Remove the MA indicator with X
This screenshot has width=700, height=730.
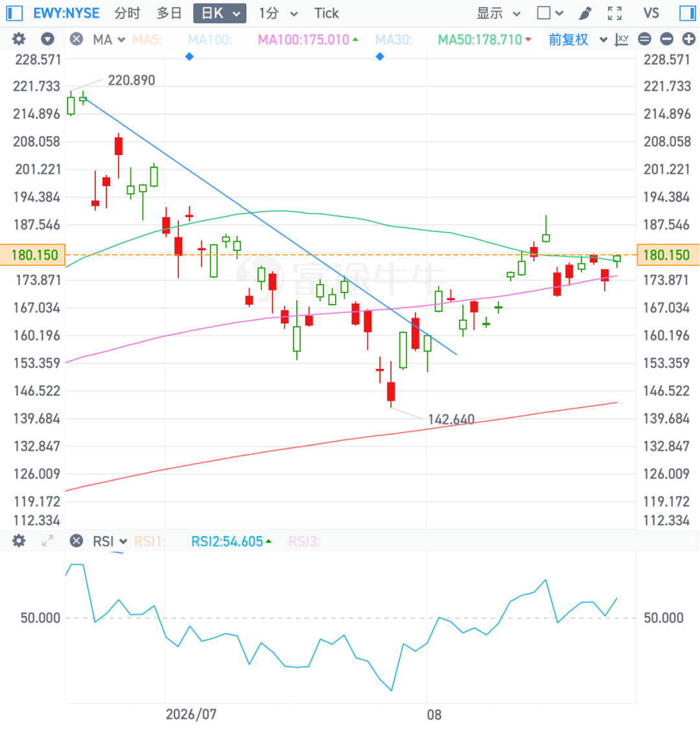click(76, 39)
